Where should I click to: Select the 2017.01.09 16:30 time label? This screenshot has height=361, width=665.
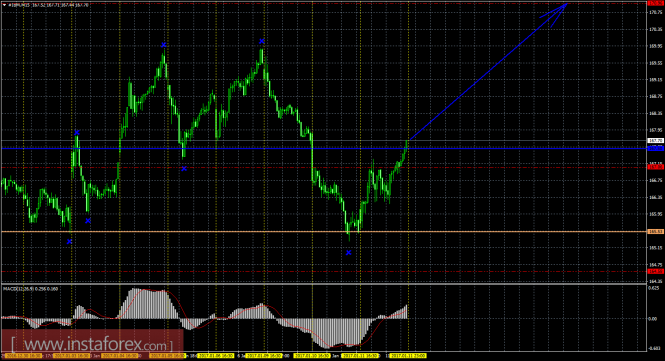[x=264, y=355]
